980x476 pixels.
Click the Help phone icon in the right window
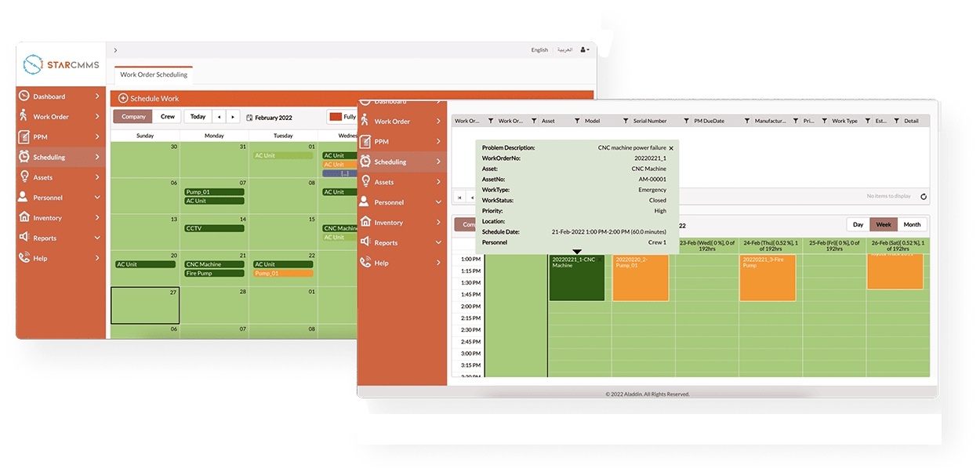pos(365,263)
